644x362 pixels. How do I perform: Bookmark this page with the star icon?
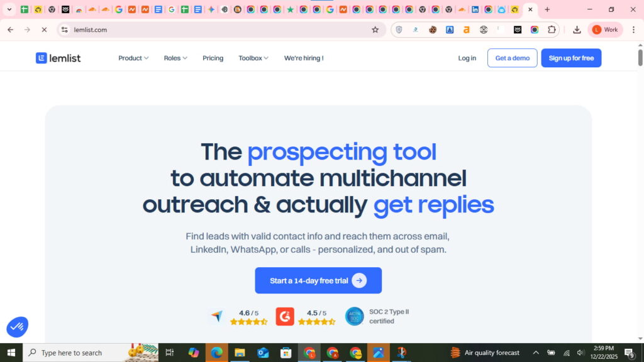click(x=375, y=30)
